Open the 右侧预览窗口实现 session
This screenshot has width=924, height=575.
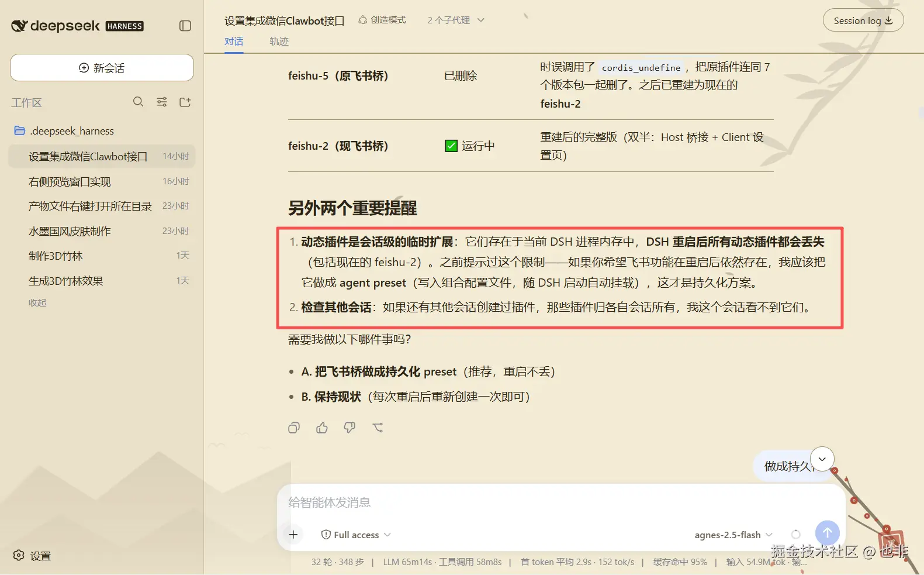point(102,181)
